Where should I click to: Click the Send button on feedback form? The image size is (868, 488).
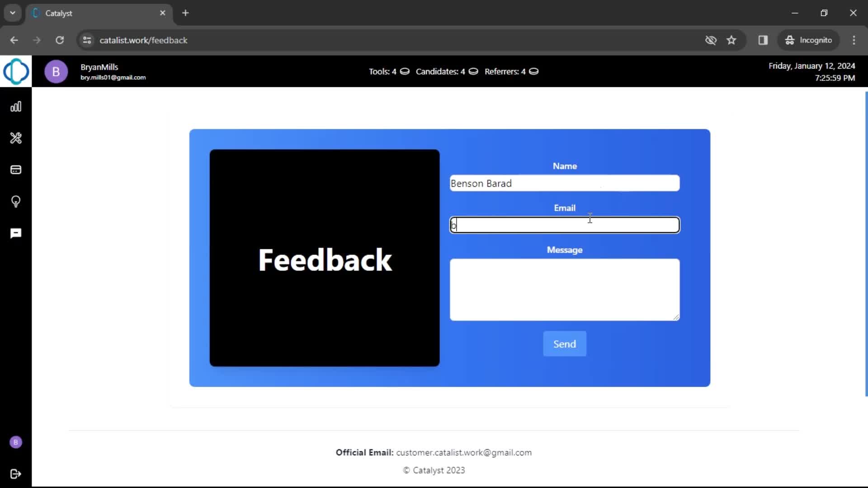[x=565, y=344]
